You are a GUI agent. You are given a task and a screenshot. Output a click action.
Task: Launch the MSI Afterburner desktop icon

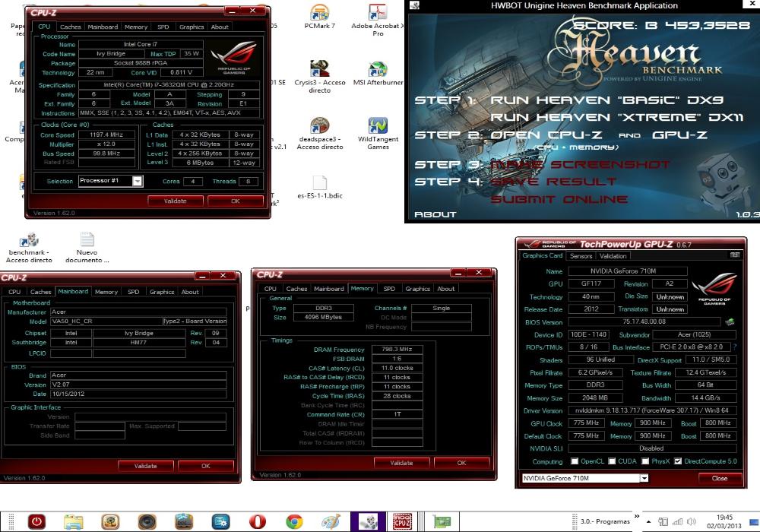pyautogui.click(x=378, y=73)
